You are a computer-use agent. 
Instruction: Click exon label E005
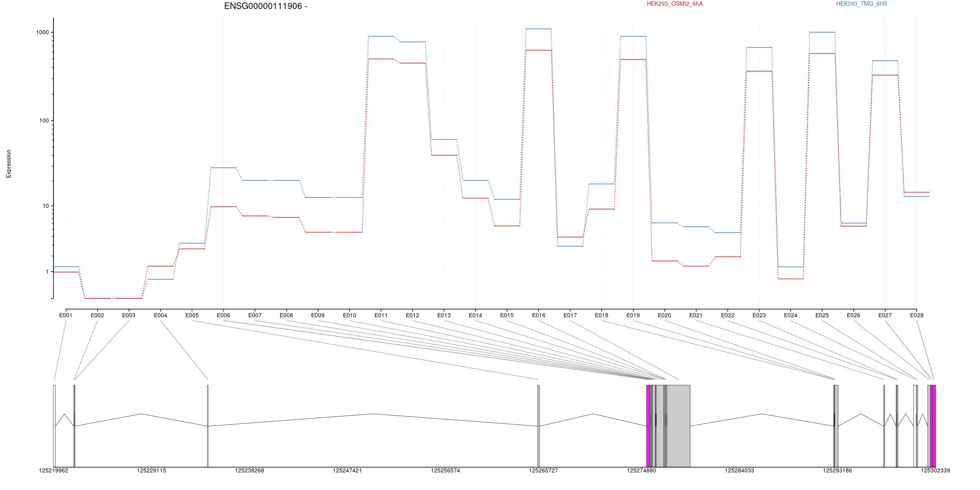(x=192, y=315)
